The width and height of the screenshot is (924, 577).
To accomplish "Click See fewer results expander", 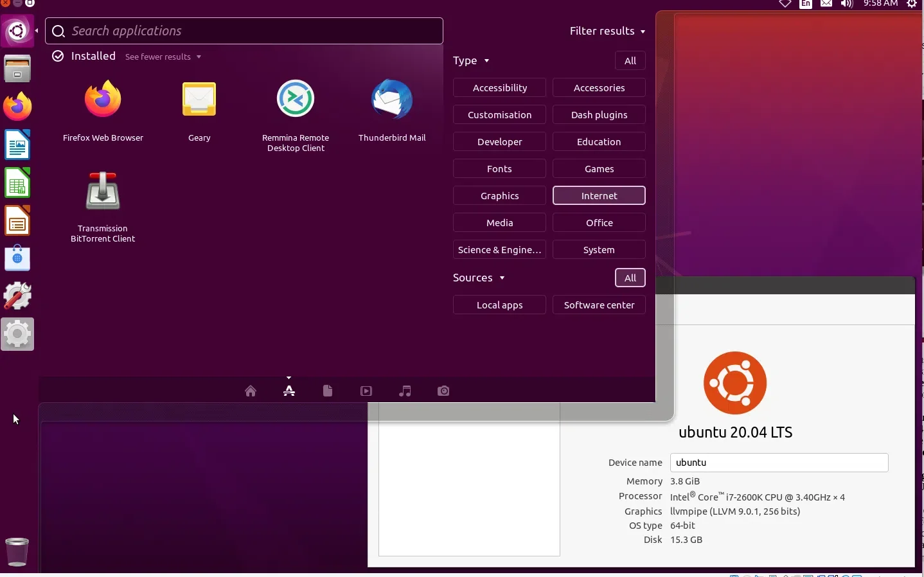I will tap(163, 57).
